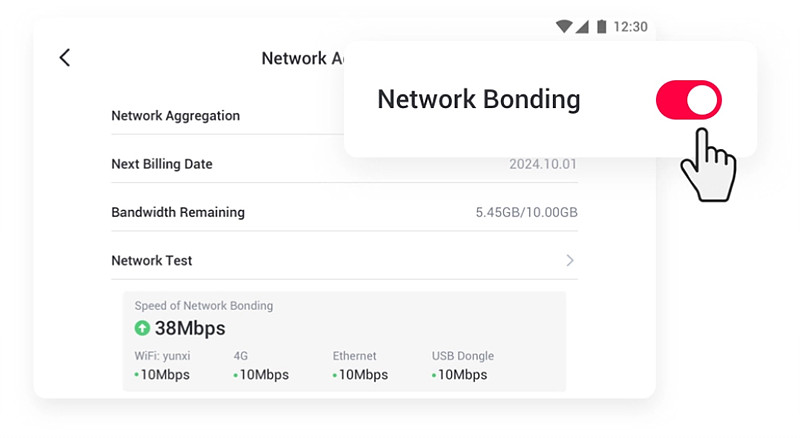This screenshot has width=800, height=438.
Task: Select the Network Test row
Action: click(x=344, y=260)
